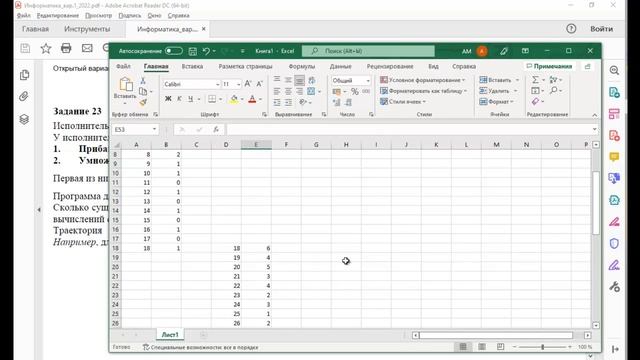This screenshot has width=640, height=360.
Task: Open Acrobat Редактирование menu
Action: [58, 16]
